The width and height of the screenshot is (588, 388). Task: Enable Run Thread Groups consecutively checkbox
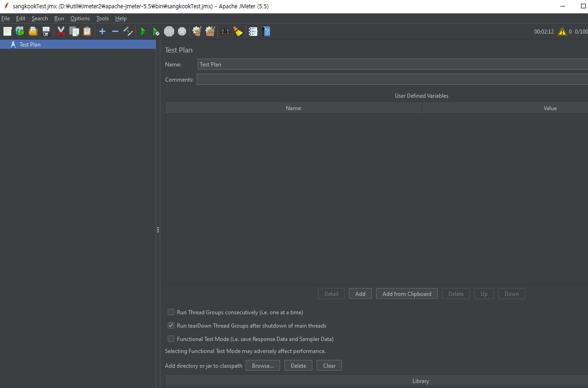point(171,312)
